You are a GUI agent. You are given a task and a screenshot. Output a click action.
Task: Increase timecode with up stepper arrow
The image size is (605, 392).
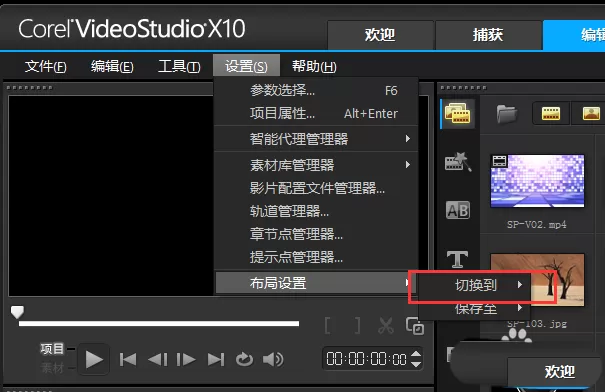coord(416,354)
